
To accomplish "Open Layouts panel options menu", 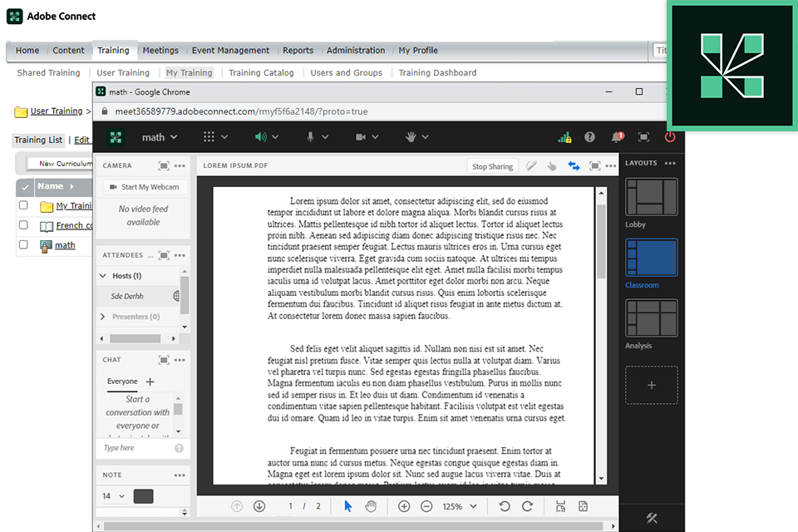I will point(670,164).
